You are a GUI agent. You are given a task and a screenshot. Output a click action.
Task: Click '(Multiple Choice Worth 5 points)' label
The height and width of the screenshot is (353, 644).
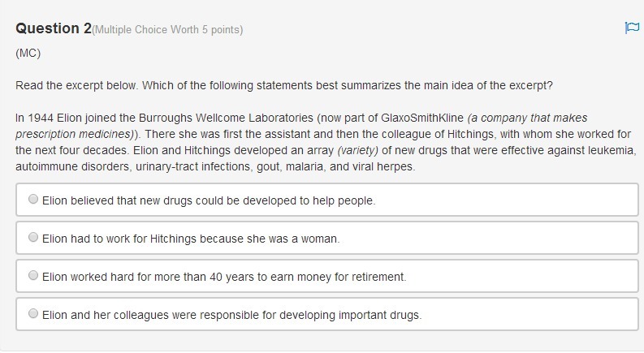coord(167,29)
